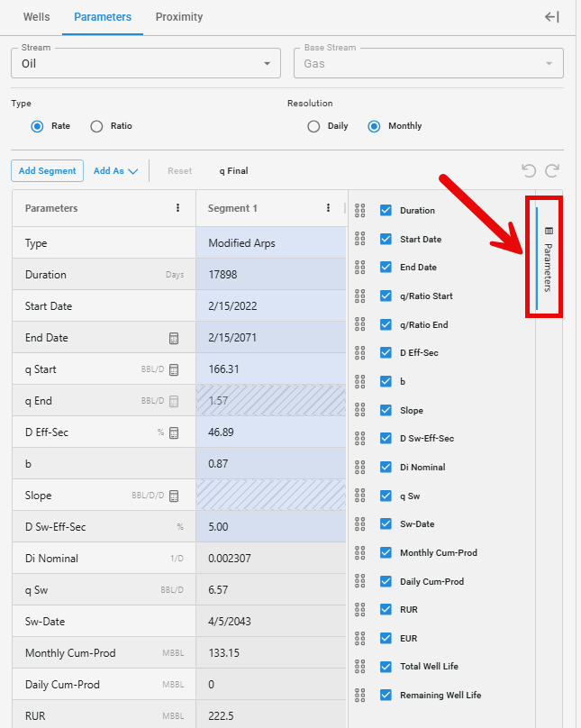Switch to the Proximity tab

click(x=179, y=17)
